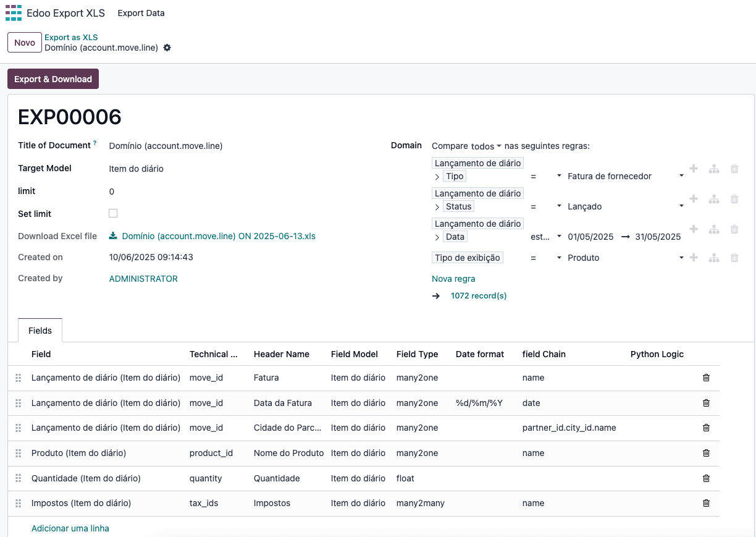Delete the Quantidade field row
756x537 pixels.
tap(706, 478)
